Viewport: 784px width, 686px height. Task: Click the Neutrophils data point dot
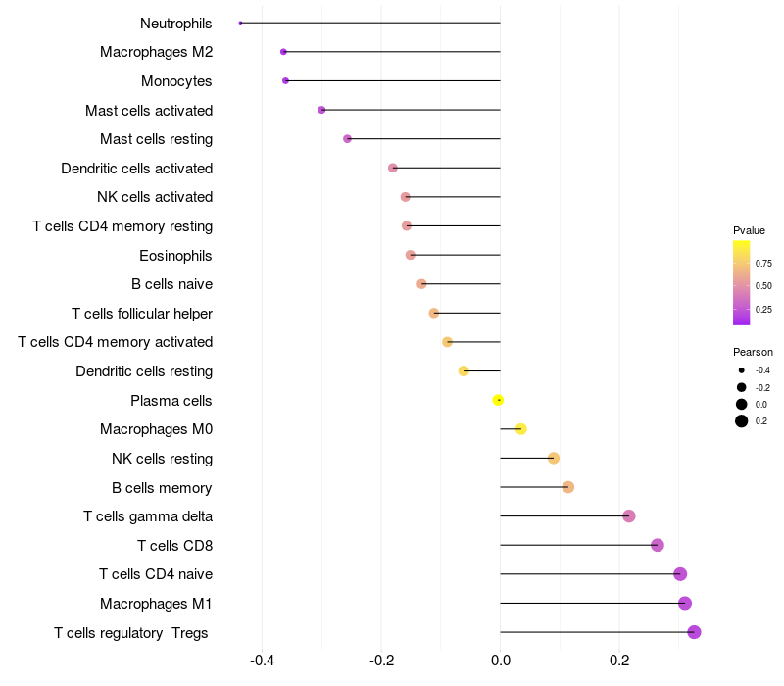[x=240, y=23]
